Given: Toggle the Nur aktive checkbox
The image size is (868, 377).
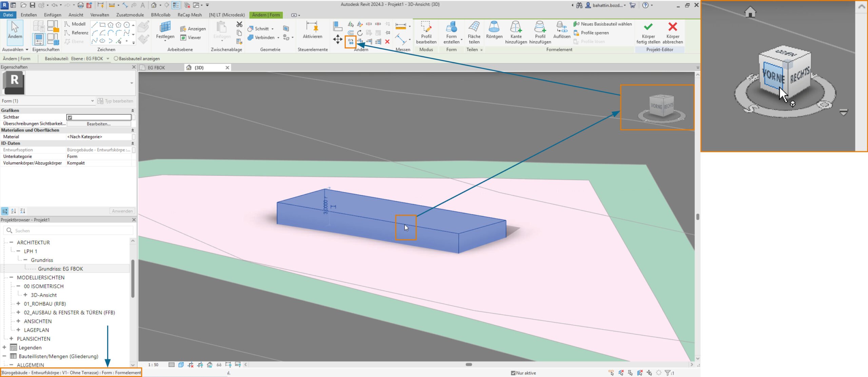Looking at the screenshot, I should [x=513, y=373].
